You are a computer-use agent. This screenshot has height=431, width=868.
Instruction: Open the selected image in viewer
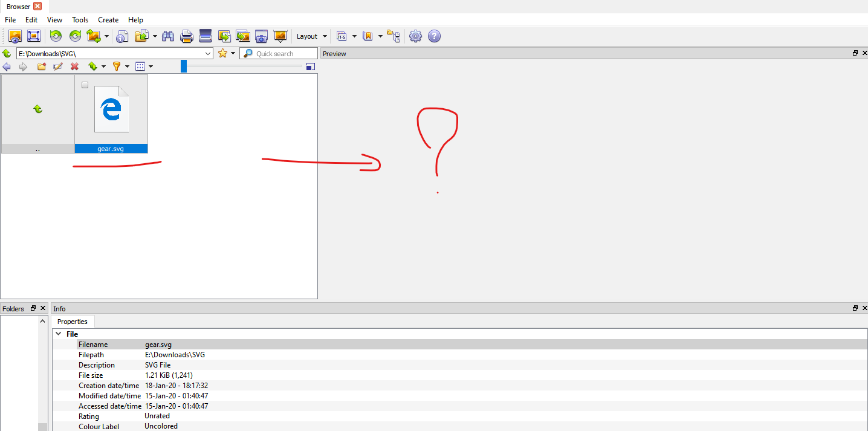click(x=15, y=36)
